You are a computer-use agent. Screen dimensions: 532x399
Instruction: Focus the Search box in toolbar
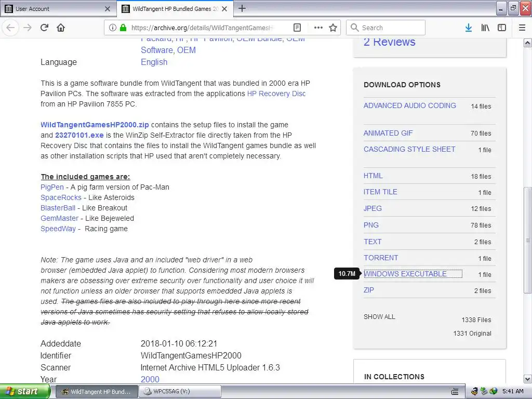pos(385,28)
